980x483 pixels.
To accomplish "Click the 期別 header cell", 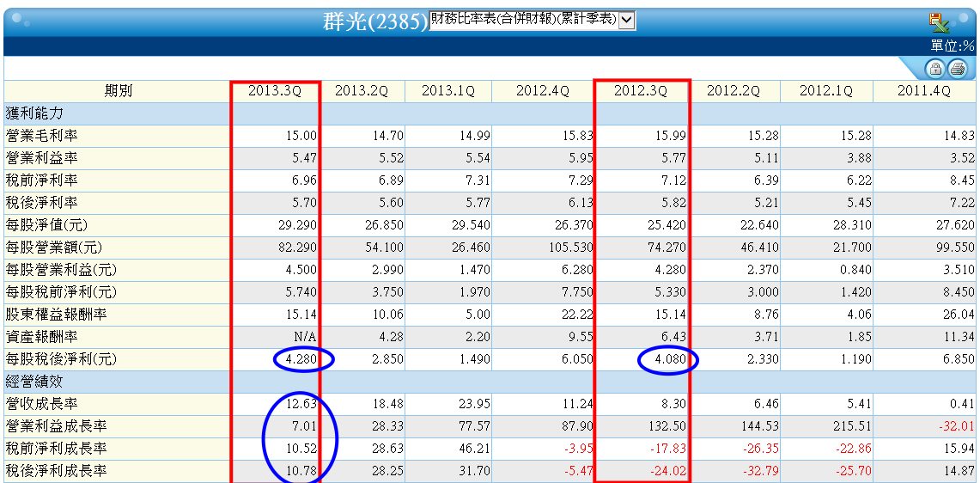I will tap(118, 91).
